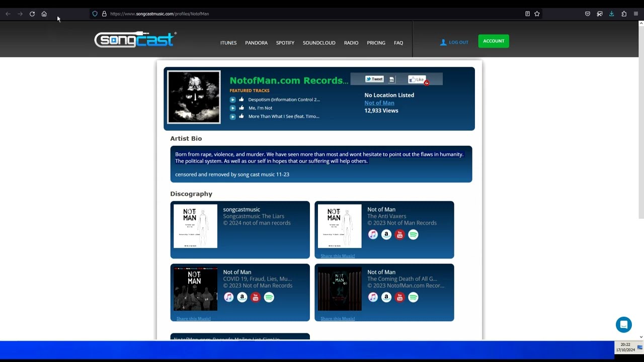Open YouTube icon for The Coming Death album

(399, 297)
